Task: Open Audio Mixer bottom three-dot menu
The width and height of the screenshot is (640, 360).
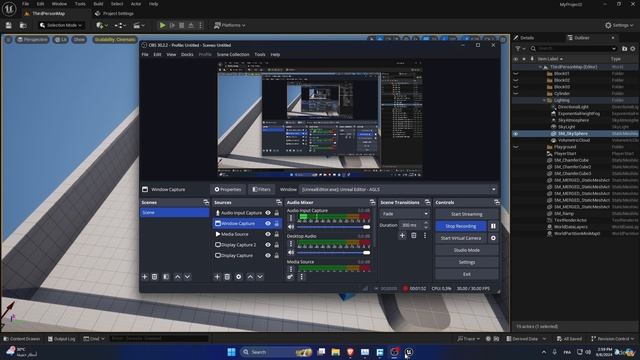Action: point(302,277)
